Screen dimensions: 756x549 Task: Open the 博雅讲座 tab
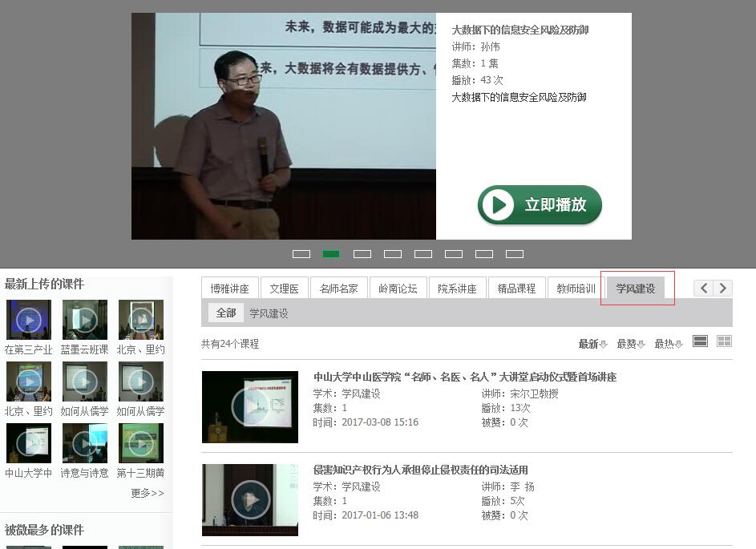point(229,289)
